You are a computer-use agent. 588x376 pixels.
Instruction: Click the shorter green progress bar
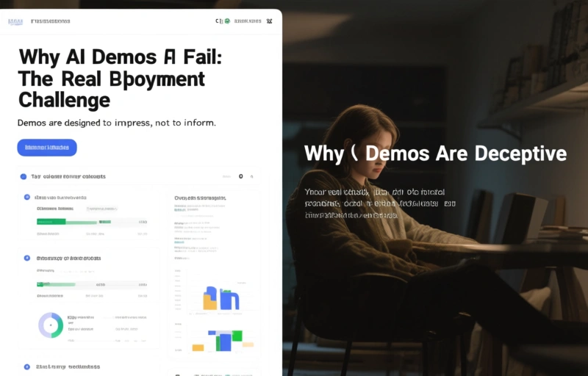(57, 285)
